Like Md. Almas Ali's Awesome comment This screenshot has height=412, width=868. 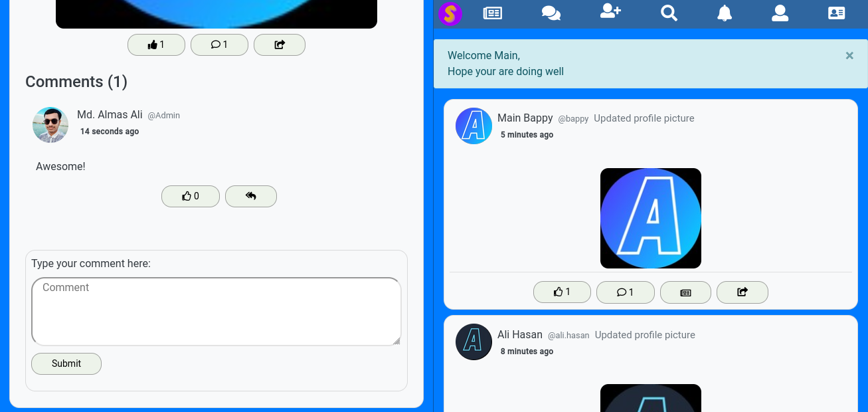pyautogui.click(x=191, y=196)
